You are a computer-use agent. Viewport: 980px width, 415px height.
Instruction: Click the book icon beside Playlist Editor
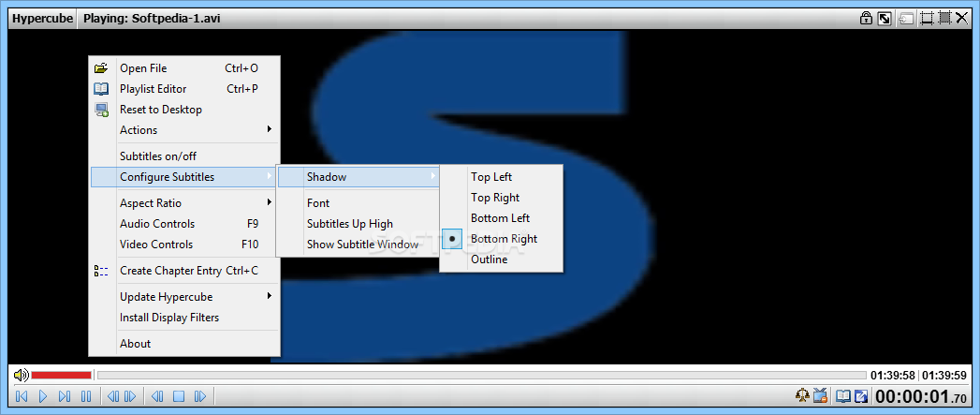tap(101, 89)
